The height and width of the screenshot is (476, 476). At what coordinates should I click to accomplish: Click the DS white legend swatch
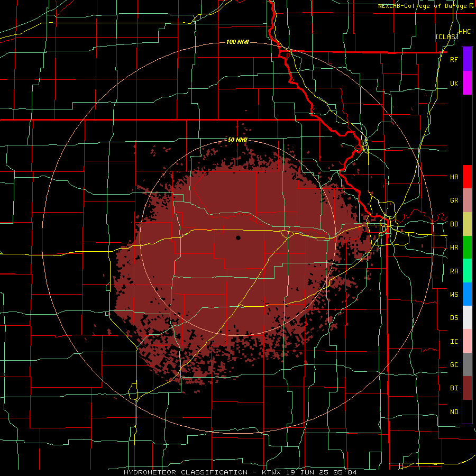[467, 317]
